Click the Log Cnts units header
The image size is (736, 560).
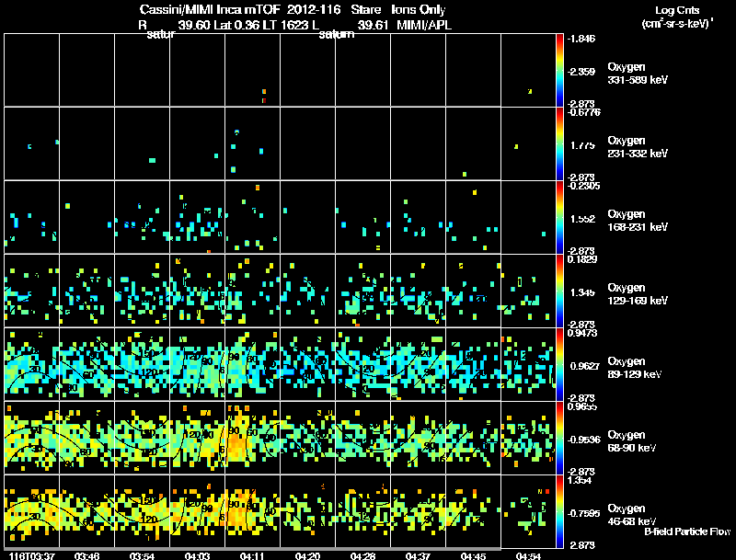coord(677,10)
